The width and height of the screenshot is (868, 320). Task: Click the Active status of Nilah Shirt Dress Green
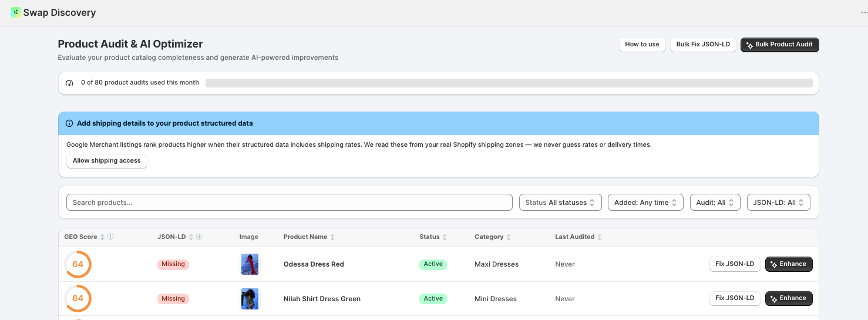(433, 299)
